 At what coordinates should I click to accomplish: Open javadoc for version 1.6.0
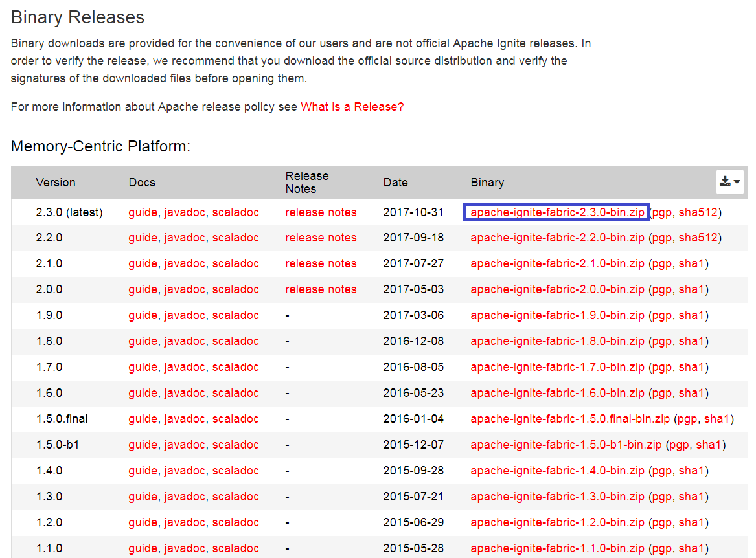185,393
